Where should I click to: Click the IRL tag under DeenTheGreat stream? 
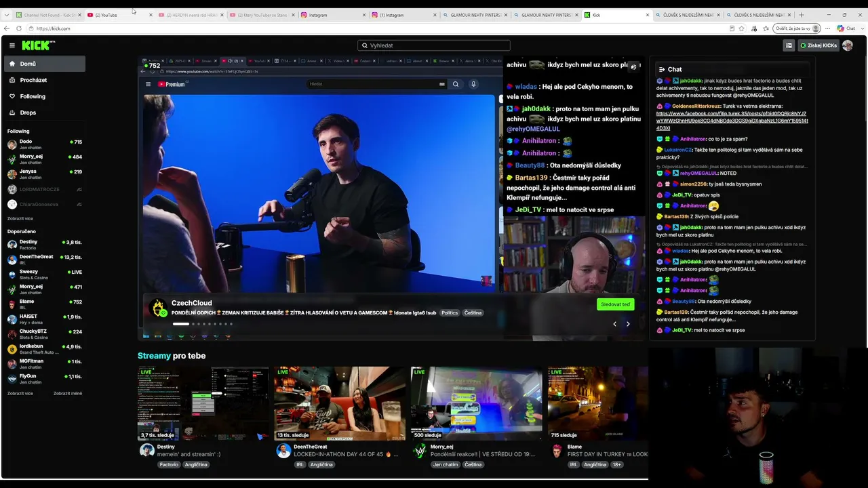(300, 465)
